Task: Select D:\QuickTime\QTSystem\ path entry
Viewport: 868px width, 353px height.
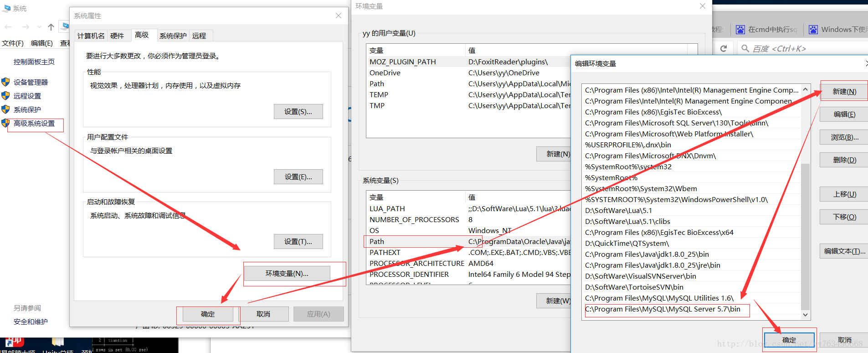Action: (692, 244)
